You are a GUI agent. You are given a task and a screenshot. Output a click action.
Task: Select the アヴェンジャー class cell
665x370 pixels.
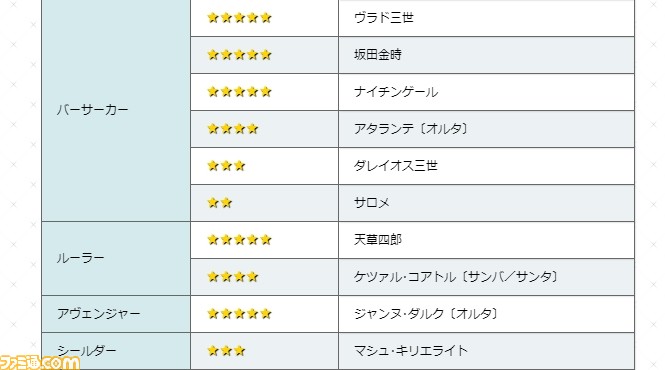pyautogui.click(x=116, y=314)
